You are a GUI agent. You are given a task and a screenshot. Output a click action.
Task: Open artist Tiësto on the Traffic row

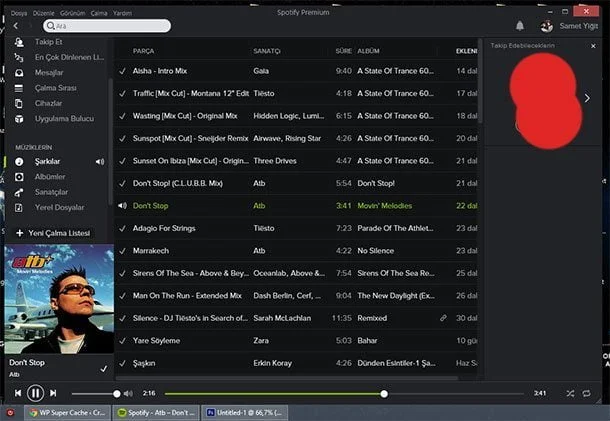point(264,93)
